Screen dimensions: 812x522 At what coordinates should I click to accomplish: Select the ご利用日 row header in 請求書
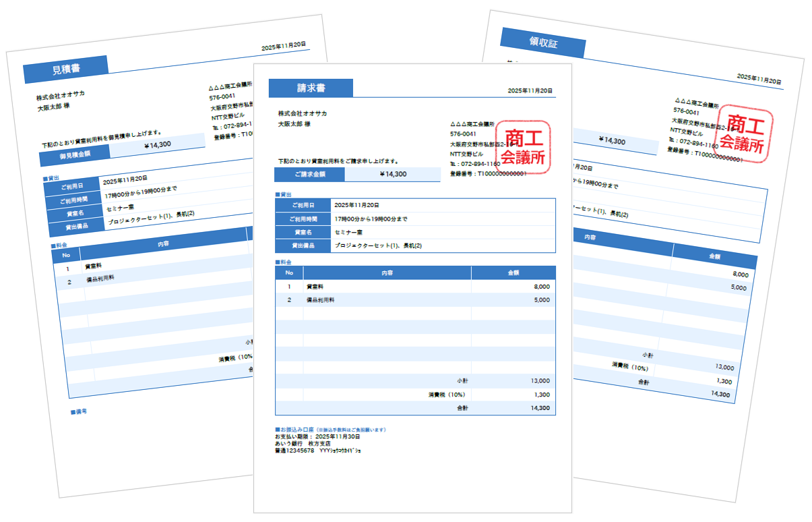(303, 205)
